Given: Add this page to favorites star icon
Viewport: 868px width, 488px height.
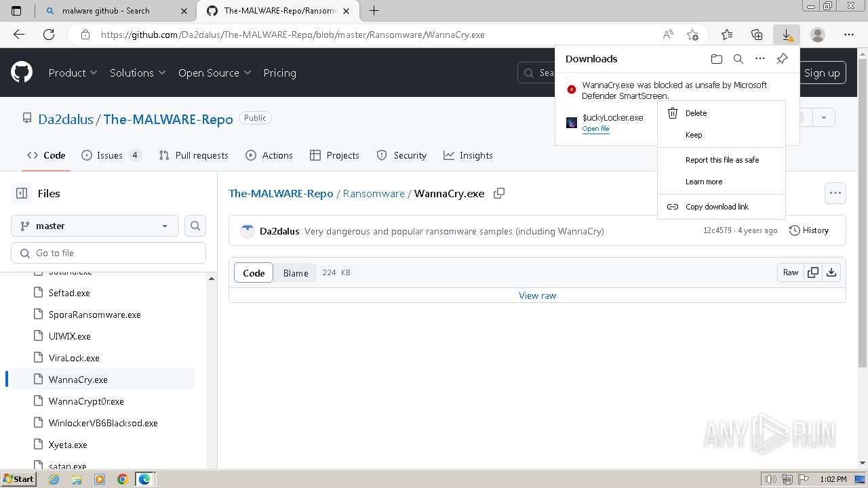Looking at the screenshot, I should pos(692,35).
